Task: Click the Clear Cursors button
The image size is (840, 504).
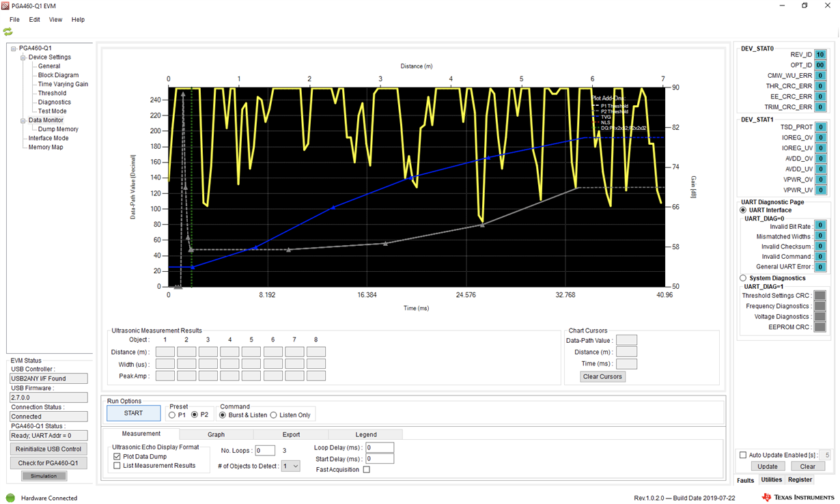Action: [x=602, y=376]
